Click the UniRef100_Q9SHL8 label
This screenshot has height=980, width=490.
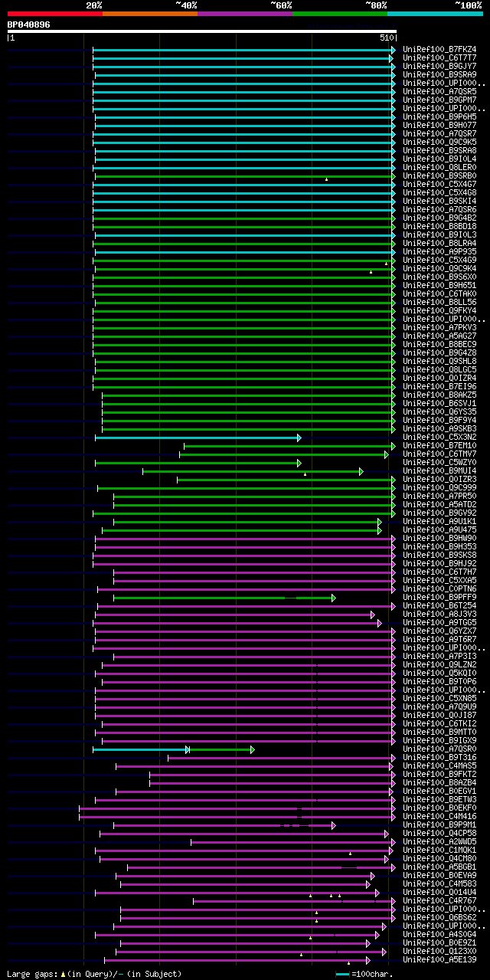point(439,361)
